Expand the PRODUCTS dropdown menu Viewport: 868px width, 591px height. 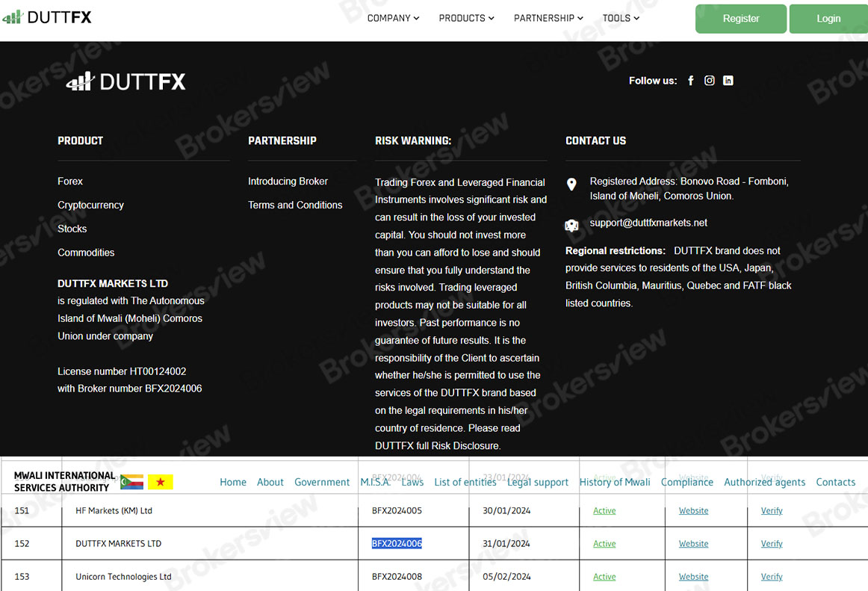[466, 18]
